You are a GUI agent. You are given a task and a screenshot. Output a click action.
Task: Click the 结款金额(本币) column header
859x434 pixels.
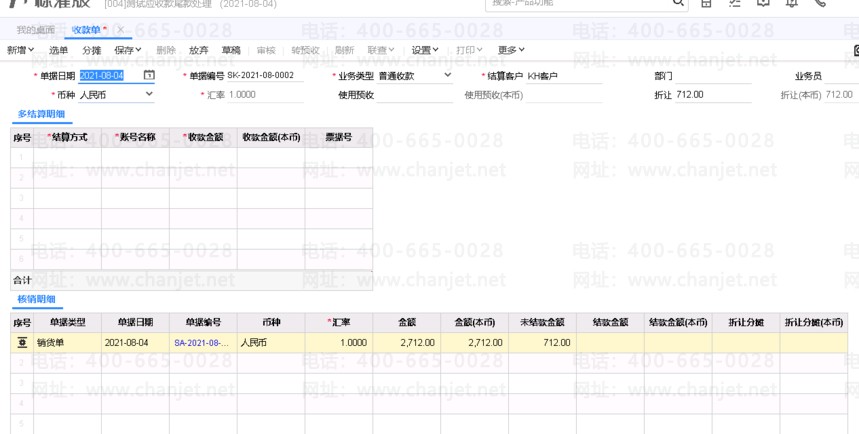click(678, 322)
